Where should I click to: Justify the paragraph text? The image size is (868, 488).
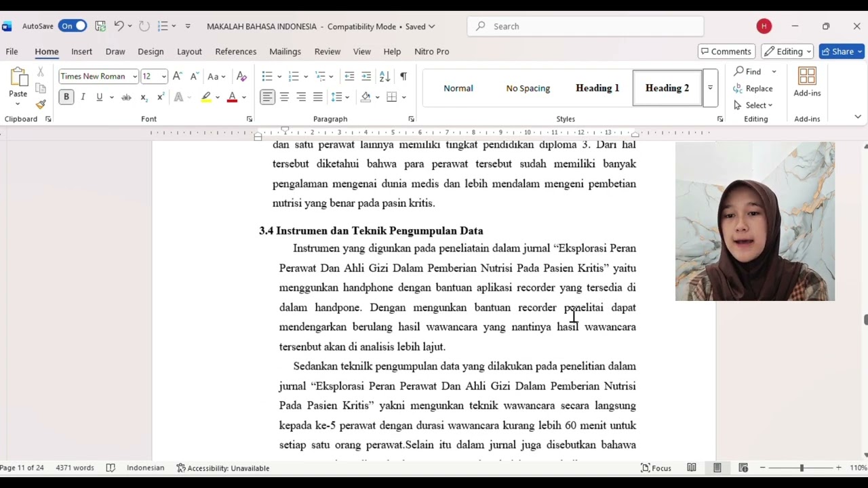tap(317, 97)
